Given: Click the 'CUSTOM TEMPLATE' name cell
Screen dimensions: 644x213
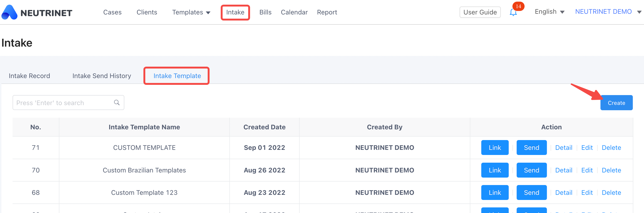Looking at the screenshot, I should pos(144,148).
